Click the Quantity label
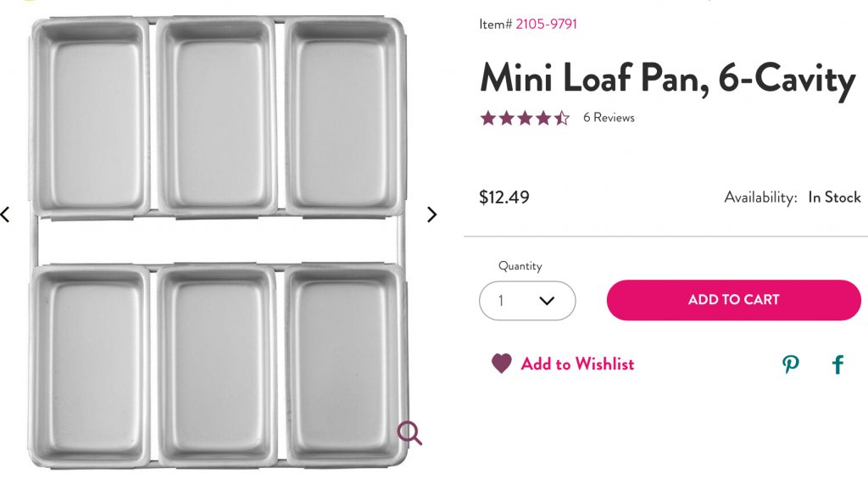868x478 pixels. tap(520, 266)
